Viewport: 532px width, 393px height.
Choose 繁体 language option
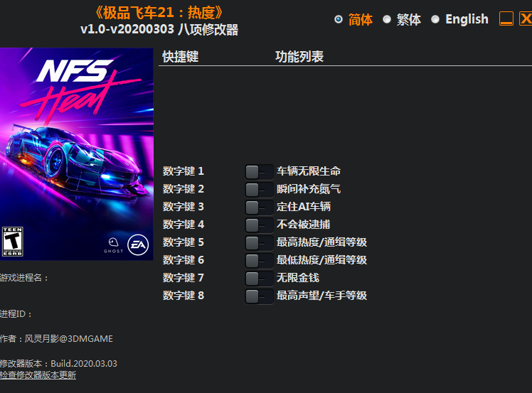tap(387, 19)
